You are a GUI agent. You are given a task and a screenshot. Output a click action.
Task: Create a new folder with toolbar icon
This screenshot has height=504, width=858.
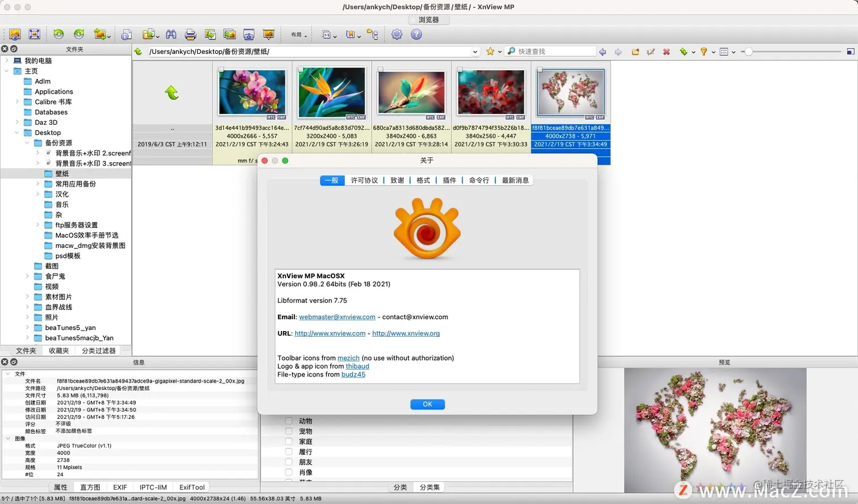pos(636,52)
